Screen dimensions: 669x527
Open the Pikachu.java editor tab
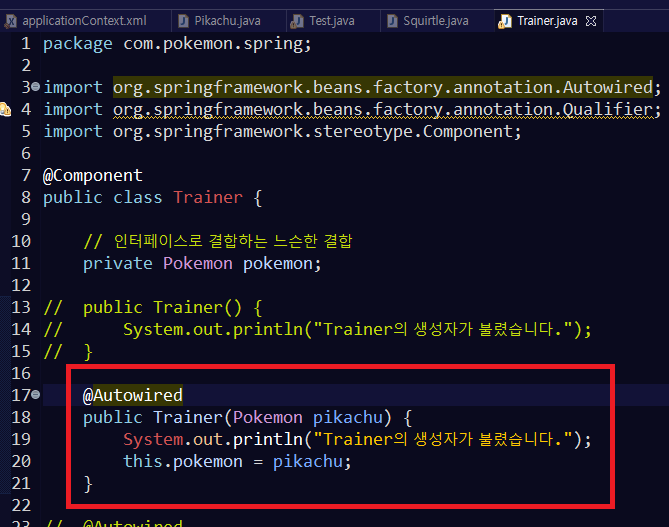[227, 20]
